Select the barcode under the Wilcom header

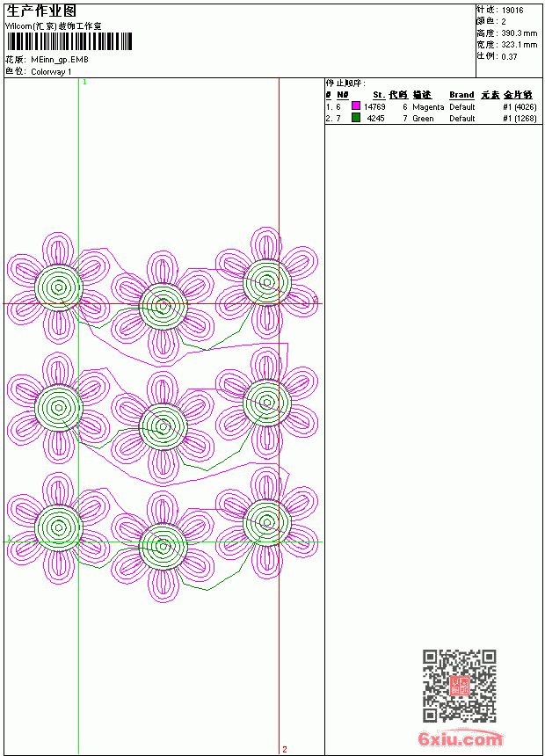pos(69,42)
